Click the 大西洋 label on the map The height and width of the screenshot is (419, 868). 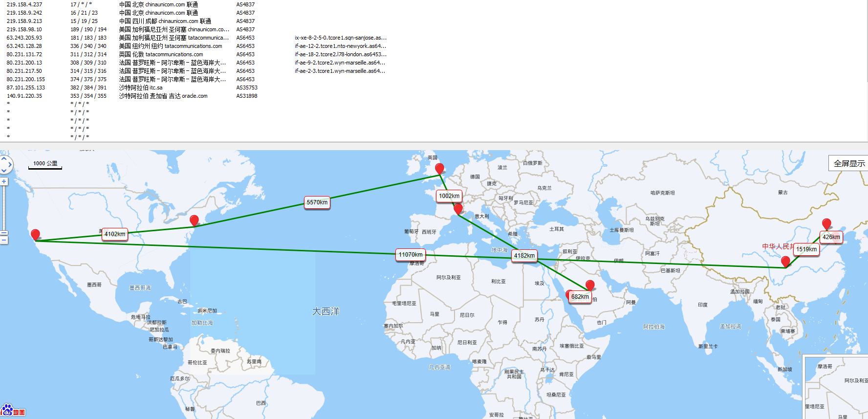(x=325, y=311)
